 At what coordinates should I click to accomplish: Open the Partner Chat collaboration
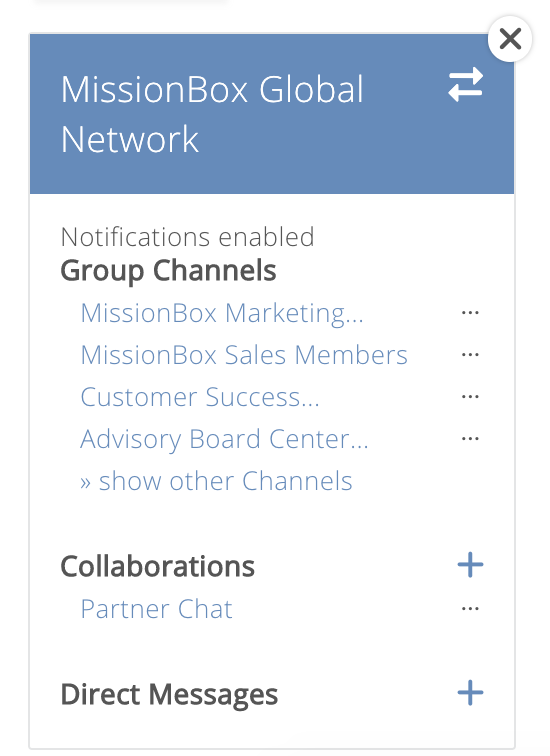tap(156, 609)
